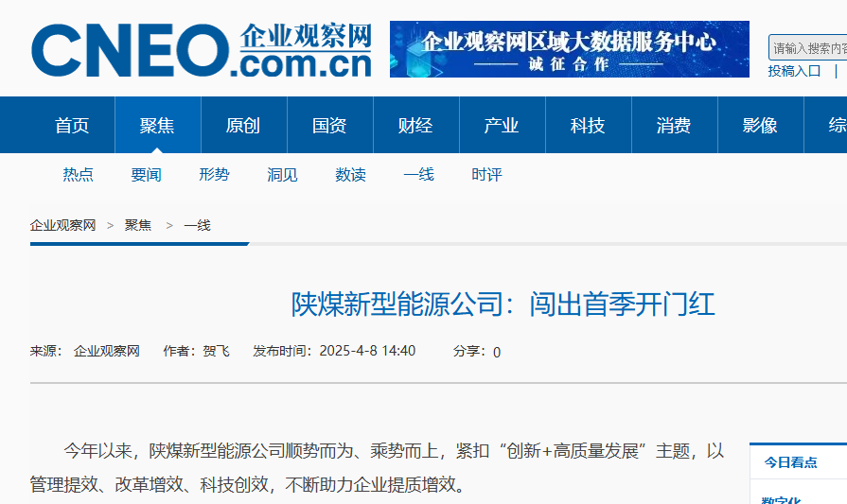Screen dimensions: 847x504
Task: Go to the 首页 navigation tab
Action: point(72,126)
